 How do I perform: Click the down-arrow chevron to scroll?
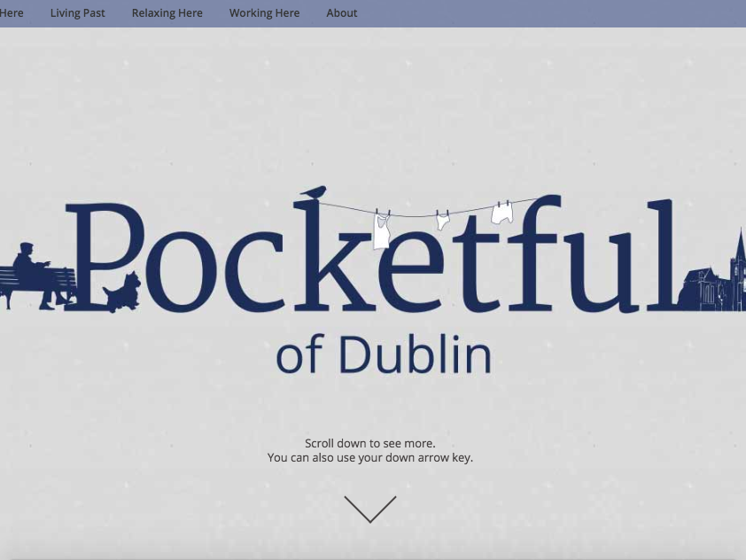click(370, 509)
